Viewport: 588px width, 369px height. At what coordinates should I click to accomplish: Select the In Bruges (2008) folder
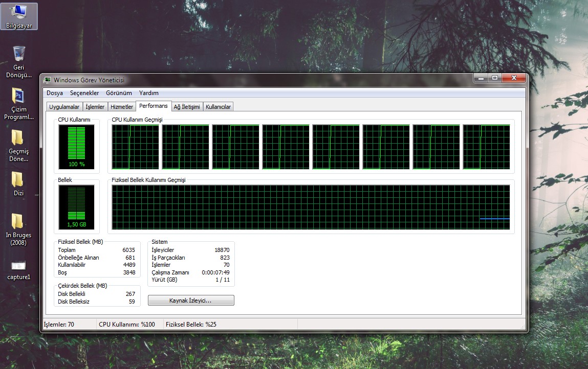[x=19, y=229]
